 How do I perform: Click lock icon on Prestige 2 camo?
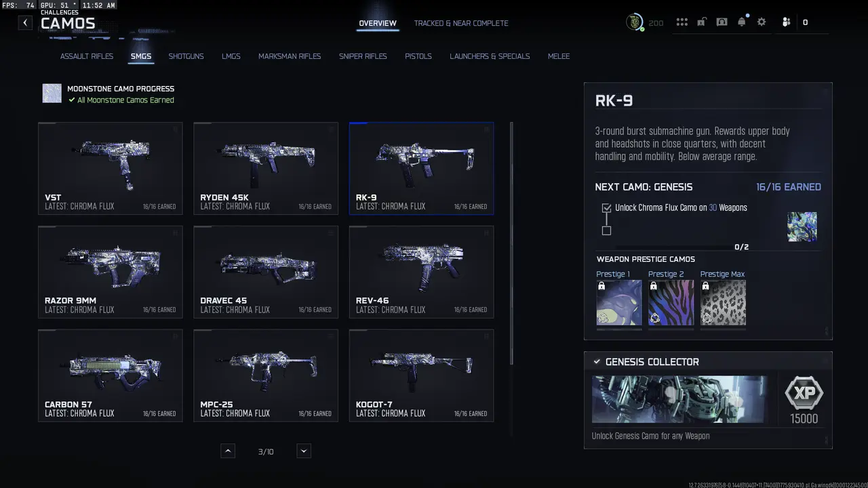click(x=653, y=287)
